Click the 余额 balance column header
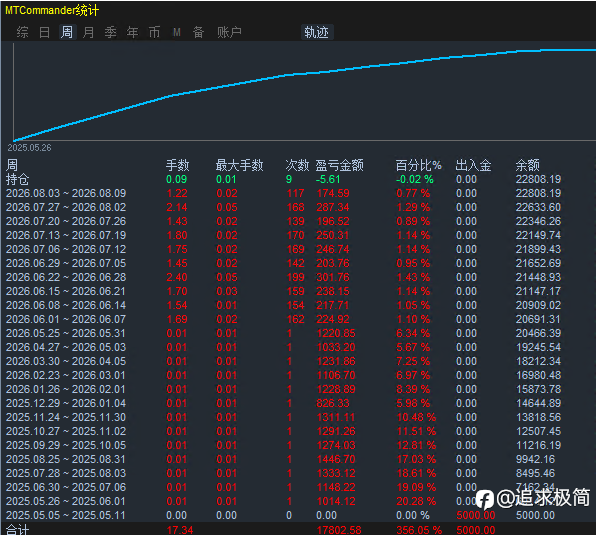Screen dimensions: 596x535 coord(527,165)
